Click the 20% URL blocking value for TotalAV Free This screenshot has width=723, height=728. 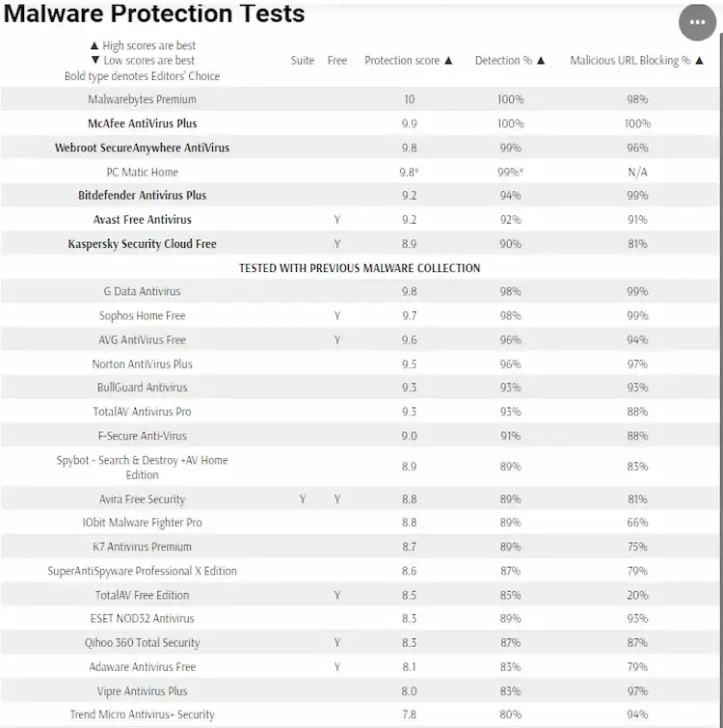click(637, 595)
